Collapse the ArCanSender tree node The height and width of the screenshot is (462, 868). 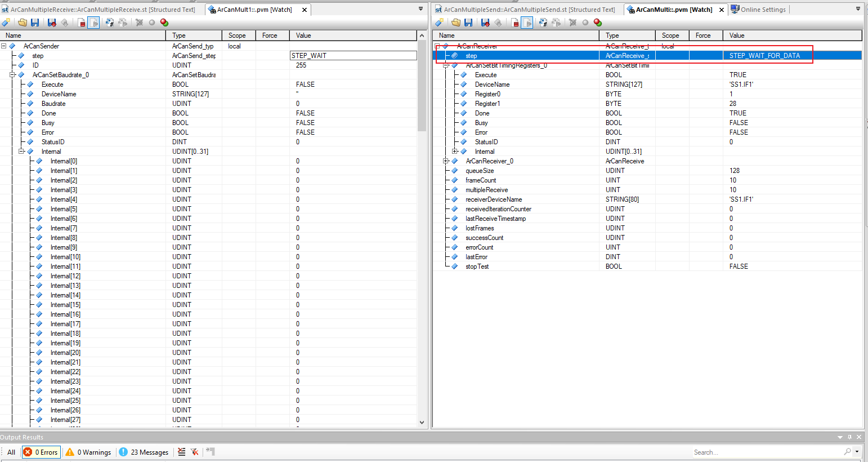(3, 46)
